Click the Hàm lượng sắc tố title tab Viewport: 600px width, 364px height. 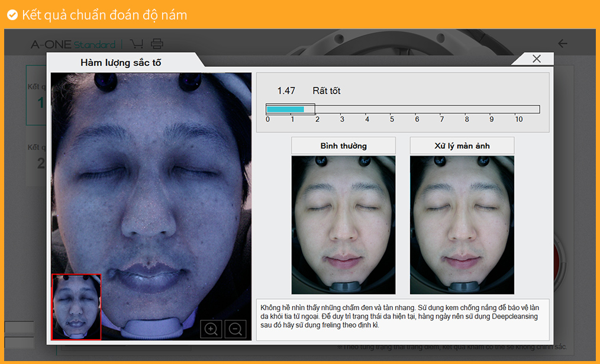pos(121,62)
